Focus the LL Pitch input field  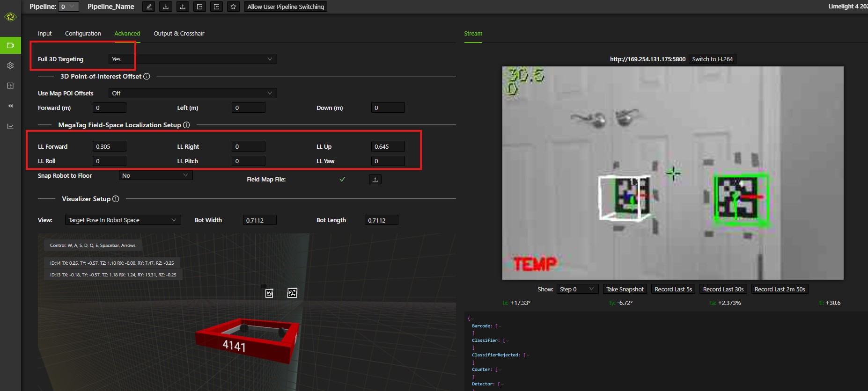[249, 161]
